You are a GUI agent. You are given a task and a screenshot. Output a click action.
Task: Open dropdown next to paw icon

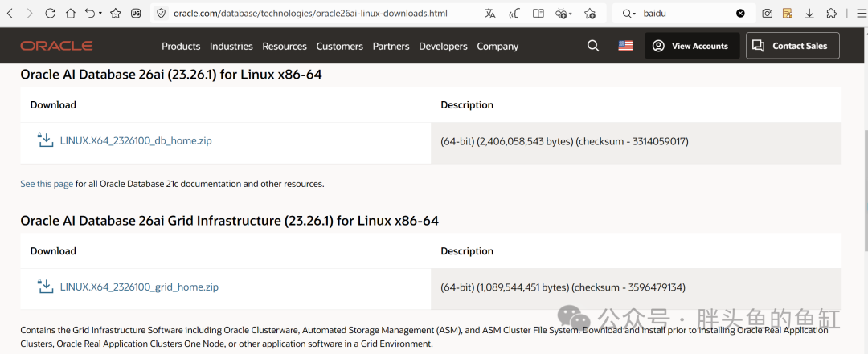[570, 14]
